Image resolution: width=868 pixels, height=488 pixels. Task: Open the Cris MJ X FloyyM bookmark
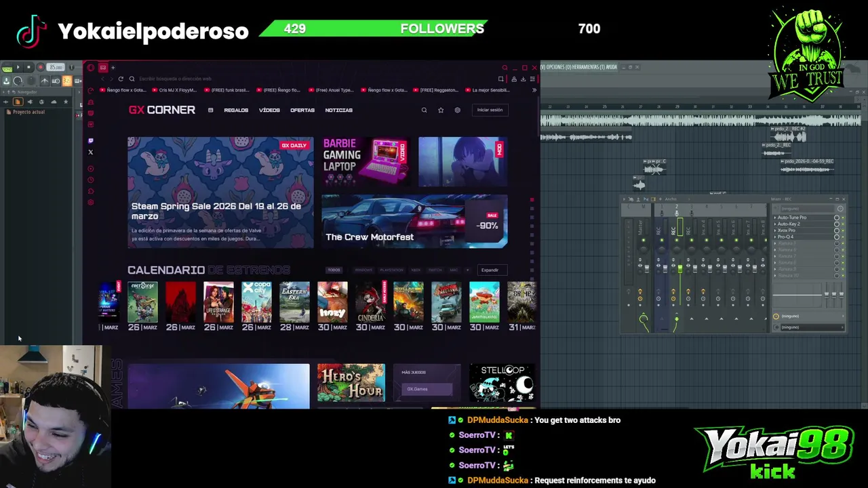coord(174,90)
